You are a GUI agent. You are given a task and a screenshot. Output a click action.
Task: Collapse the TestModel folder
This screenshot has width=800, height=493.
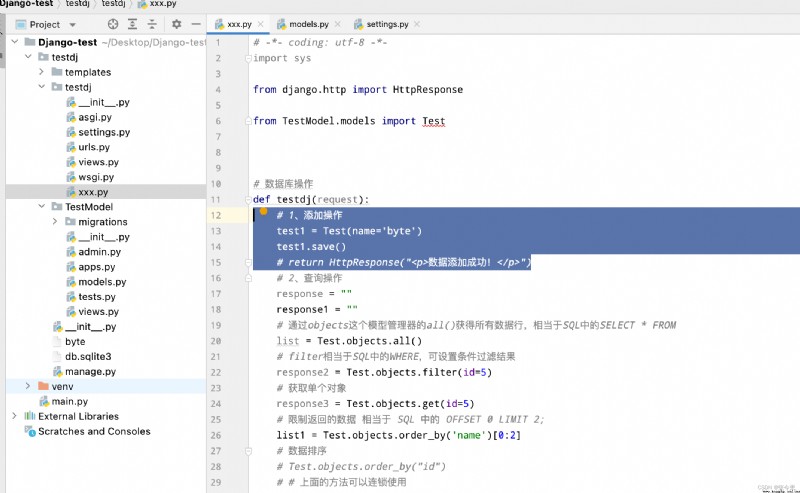tap(42, 206)
